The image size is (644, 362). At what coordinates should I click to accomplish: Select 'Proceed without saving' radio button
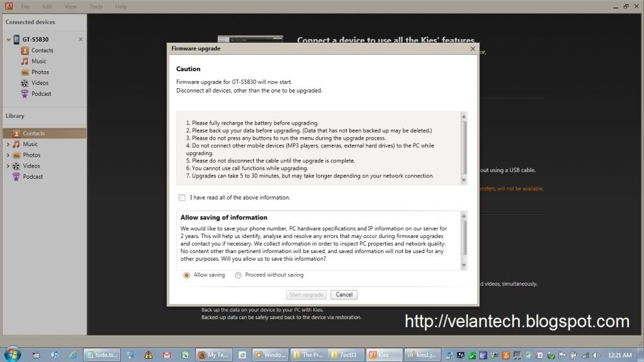tap(238, 275)
